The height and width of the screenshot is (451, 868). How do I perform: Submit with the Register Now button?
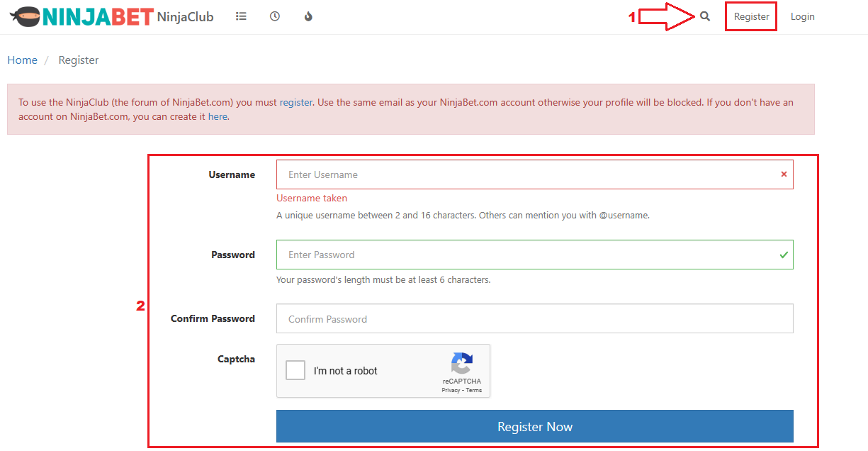tap(535, 426)
